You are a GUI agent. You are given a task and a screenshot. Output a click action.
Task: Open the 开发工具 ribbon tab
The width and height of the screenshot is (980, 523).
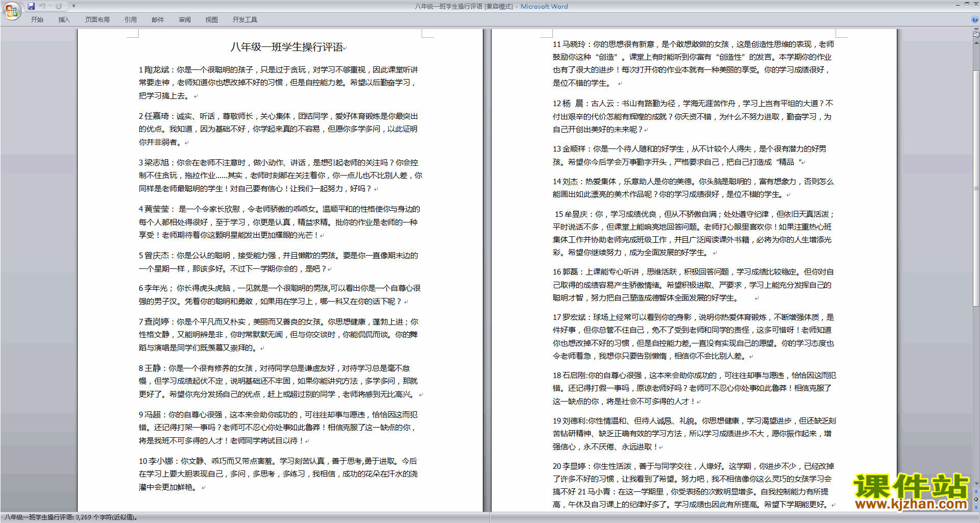point(245,20)
